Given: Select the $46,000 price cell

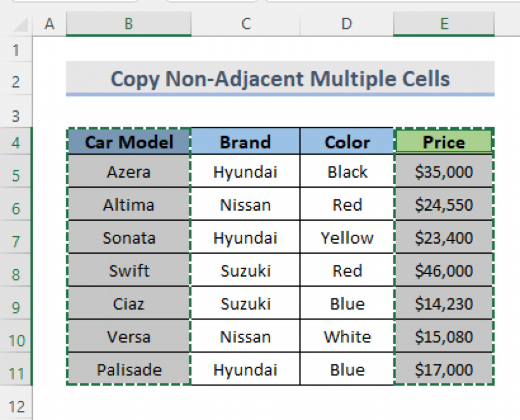Looking at the screenshot, I should coord(443,271).
